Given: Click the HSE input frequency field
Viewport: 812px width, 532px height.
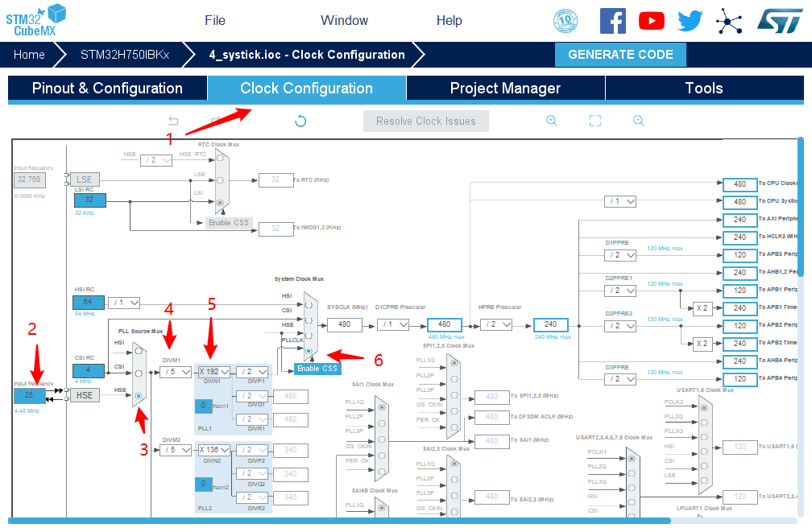Looking at the screenshot, I should pos(29,396).
